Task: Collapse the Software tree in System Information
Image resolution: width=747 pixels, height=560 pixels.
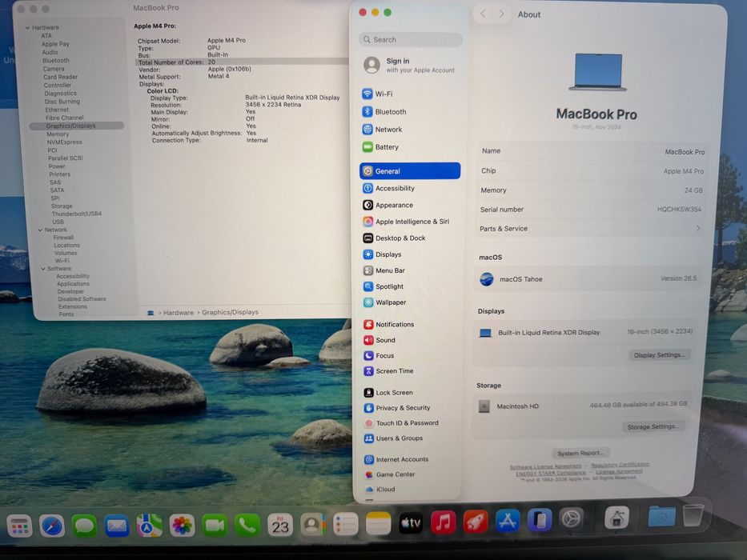Action: pyautogui.click(x=43, y=269)
